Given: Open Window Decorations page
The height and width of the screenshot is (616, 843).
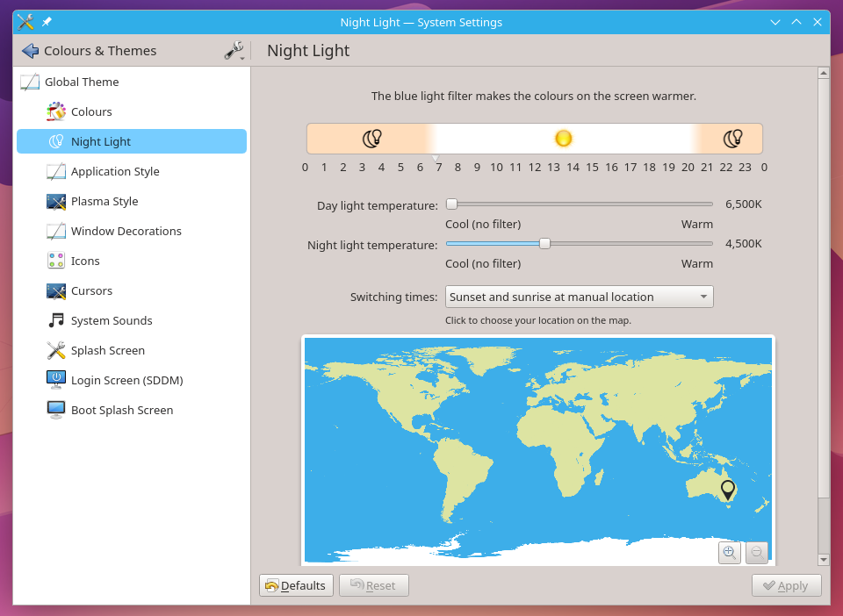Looking at the screenshot, I should click(126, 232).
